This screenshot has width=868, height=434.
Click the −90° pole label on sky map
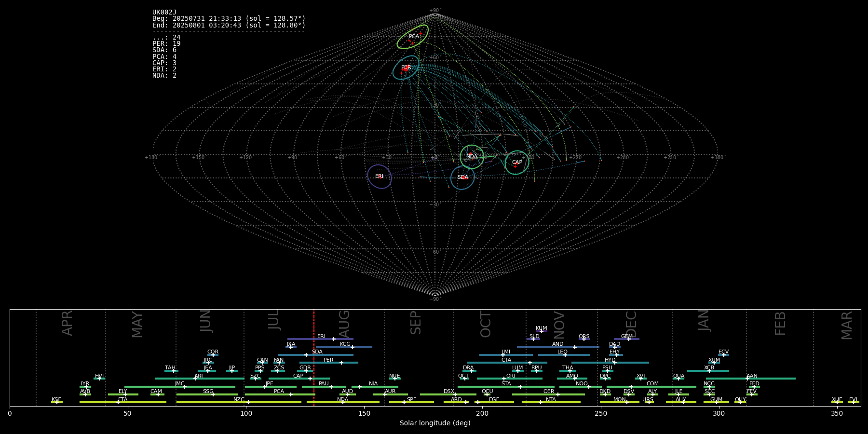coord(435,299)
